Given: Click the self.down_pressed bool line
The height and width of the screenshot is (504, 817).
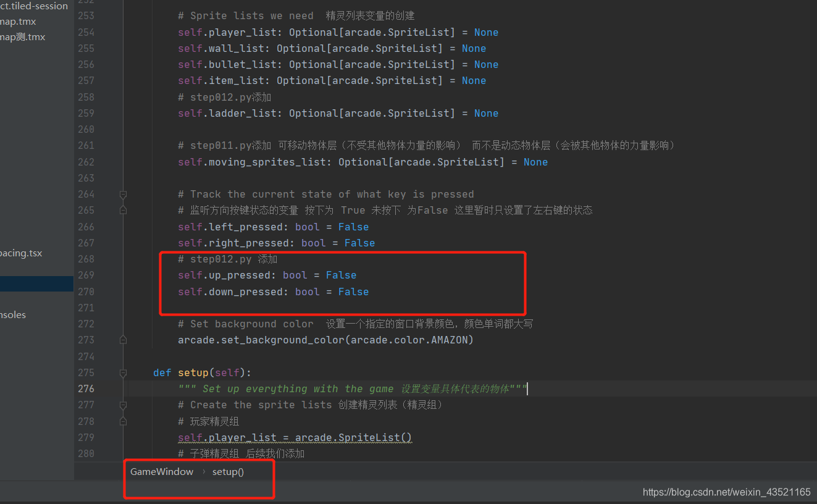Looking at the screenshot, I should click(x=273, y=292).
